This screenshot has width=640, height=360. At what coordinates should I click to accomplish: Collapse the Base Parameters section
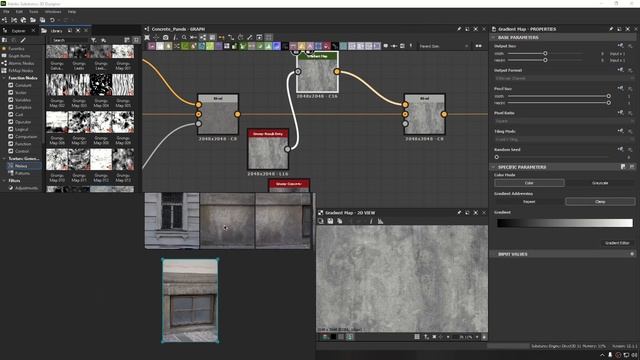(493, 37)
